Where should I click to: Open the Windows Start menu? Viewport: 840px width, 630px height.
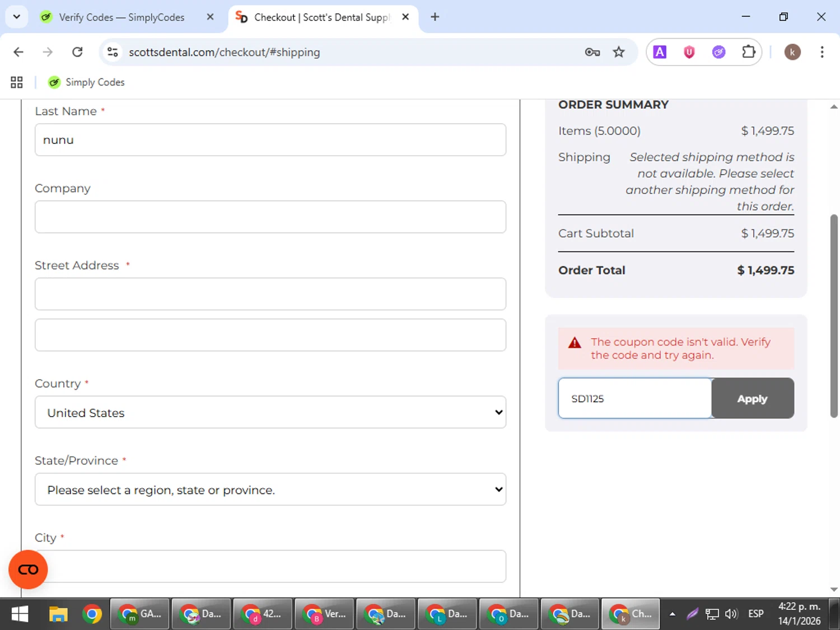[x=20, y=614]
